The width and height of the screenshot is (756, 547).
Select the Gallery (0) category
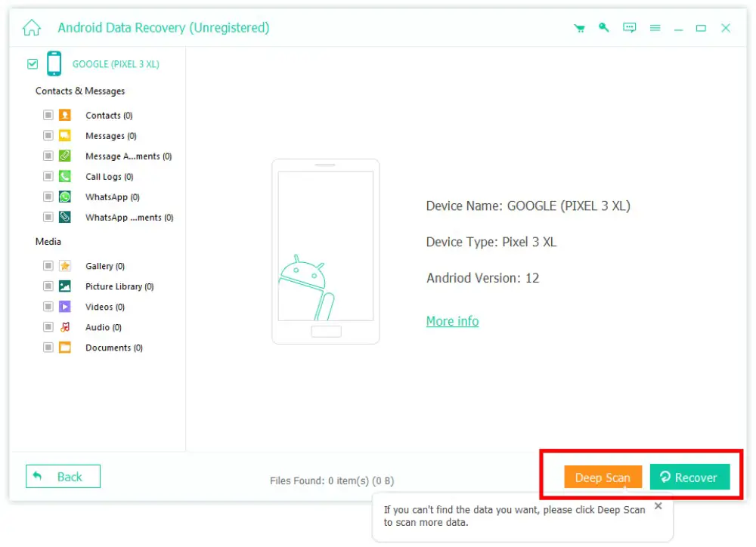(x=105, y=266)
